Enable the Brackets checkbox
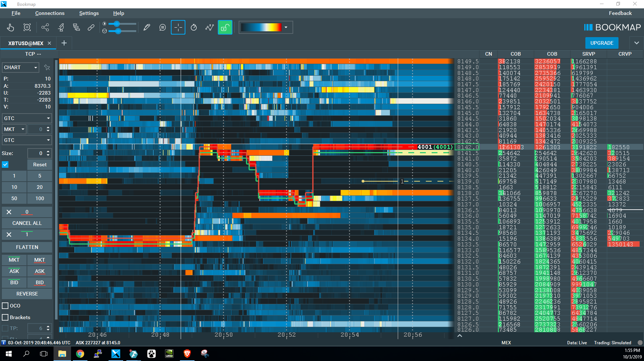Viewport: 644px width, 361px height. click(5, 317)
